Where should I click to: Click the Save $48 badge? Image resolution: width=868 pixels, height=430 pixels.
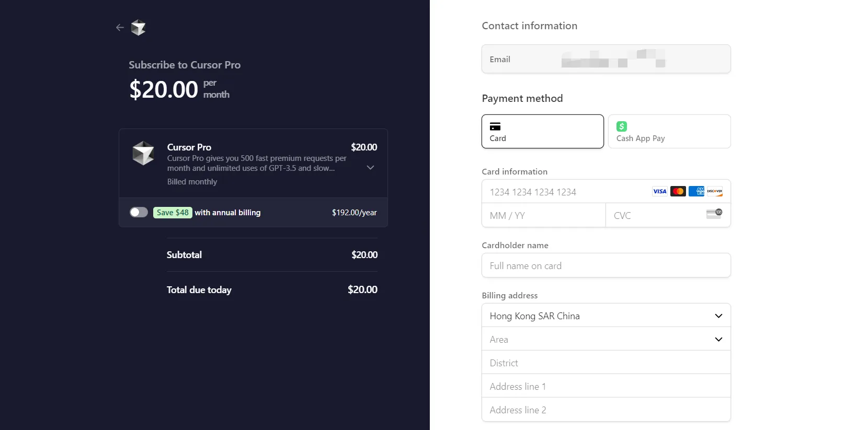coord(173,213)
